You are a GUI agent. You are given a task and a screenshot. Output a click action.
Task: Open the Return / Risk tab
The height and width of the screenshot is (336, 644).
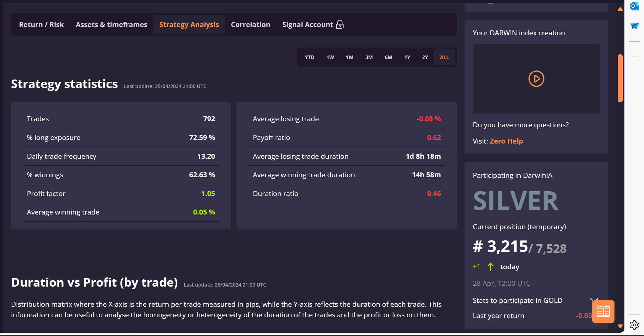pos(41,25)
